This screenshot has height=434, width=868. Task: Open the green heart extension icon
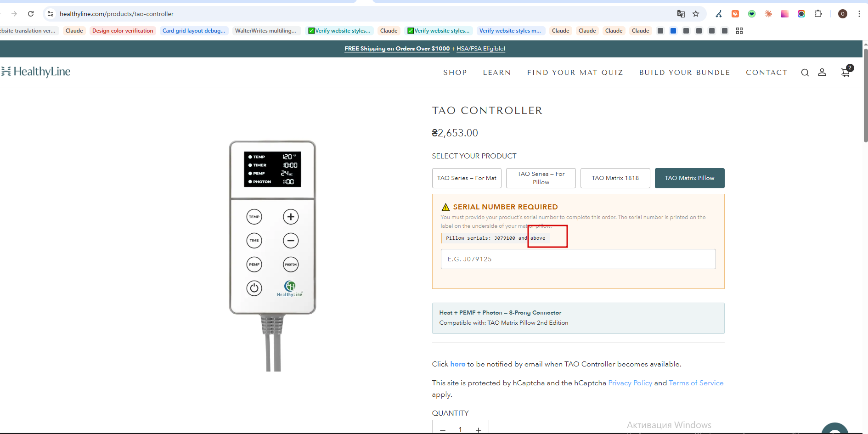coord(752,14)
